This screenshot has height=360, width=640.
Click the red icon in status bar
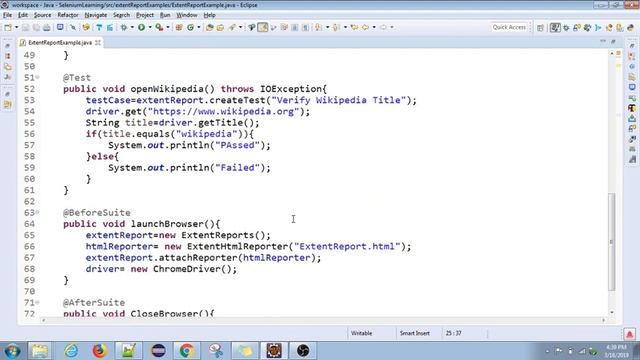629,334
